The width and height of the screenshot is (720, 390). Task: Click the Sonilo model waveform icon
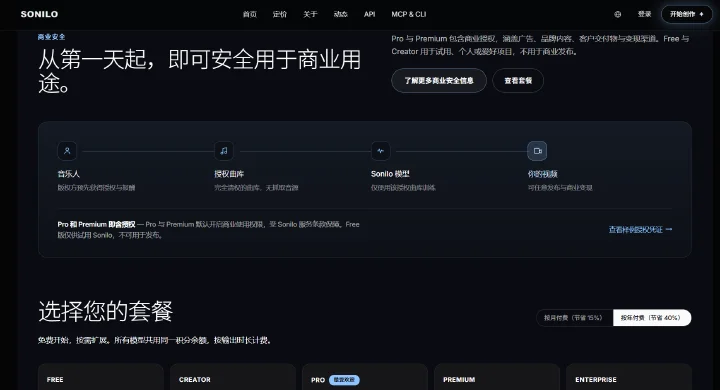point(381,151)
